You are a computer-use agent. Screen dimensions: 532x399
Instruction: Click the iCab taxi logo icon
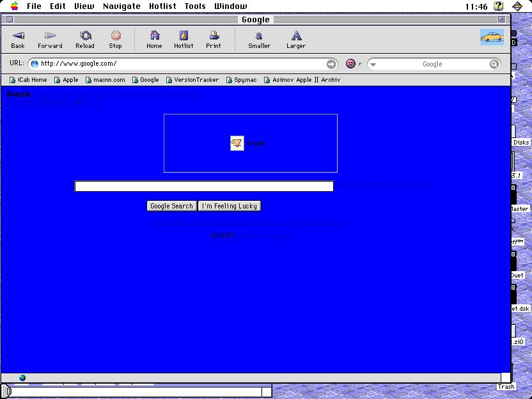tap(492, 37)
